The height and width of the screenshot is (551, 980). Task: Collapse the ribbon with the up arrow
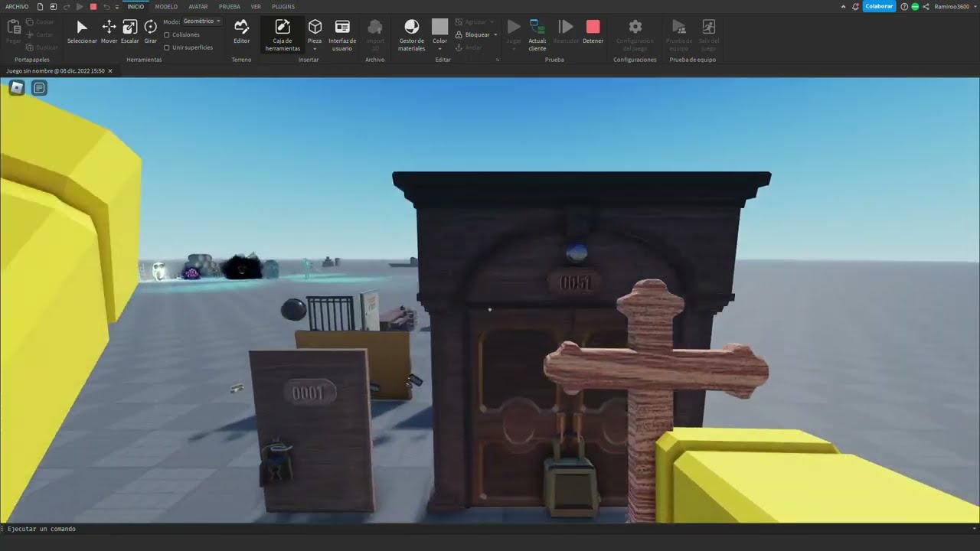coord(843,6)
